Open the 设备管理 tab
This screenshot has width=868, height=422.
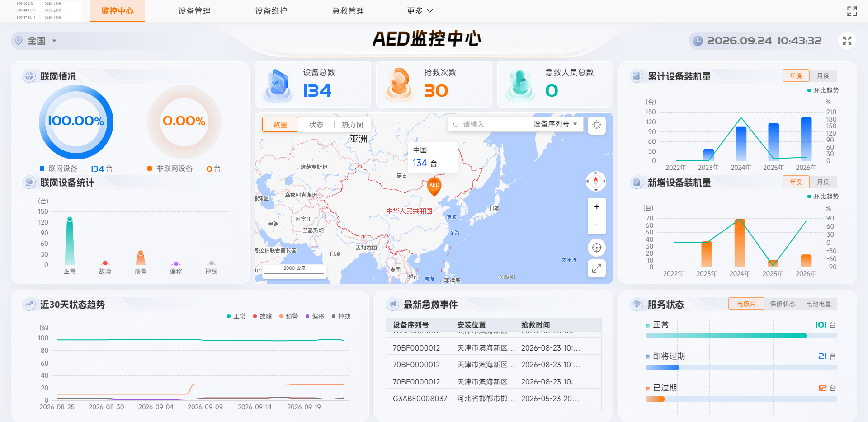194,11
